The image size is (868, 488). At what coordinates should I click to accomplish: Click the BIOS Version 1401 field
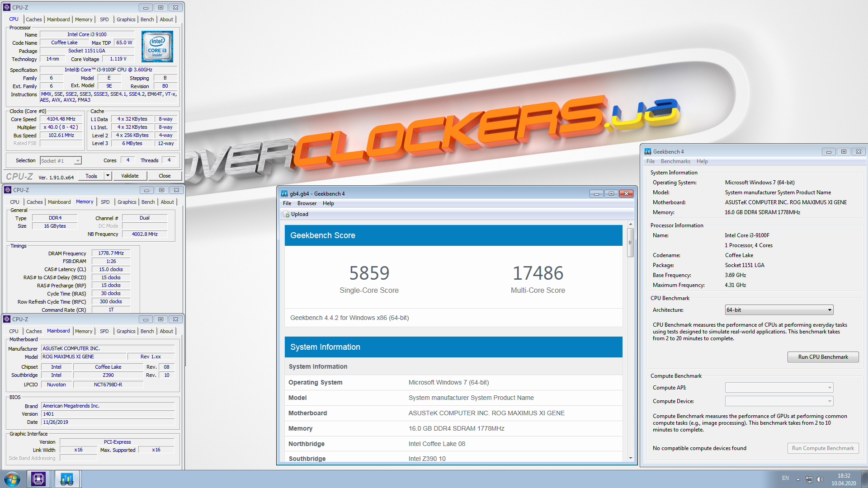click(x=108, y=414)
